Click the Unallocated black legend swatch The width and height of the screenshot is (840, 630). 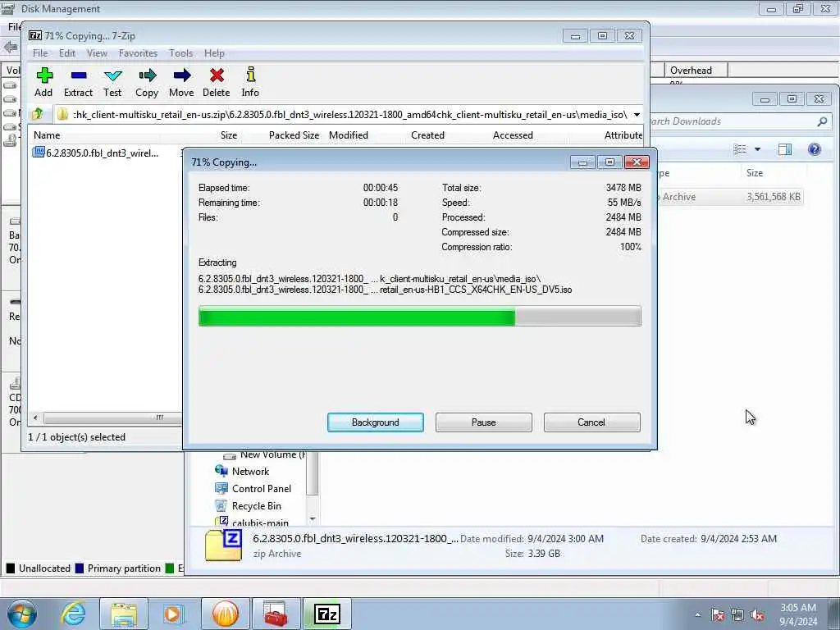coord(11,568)
